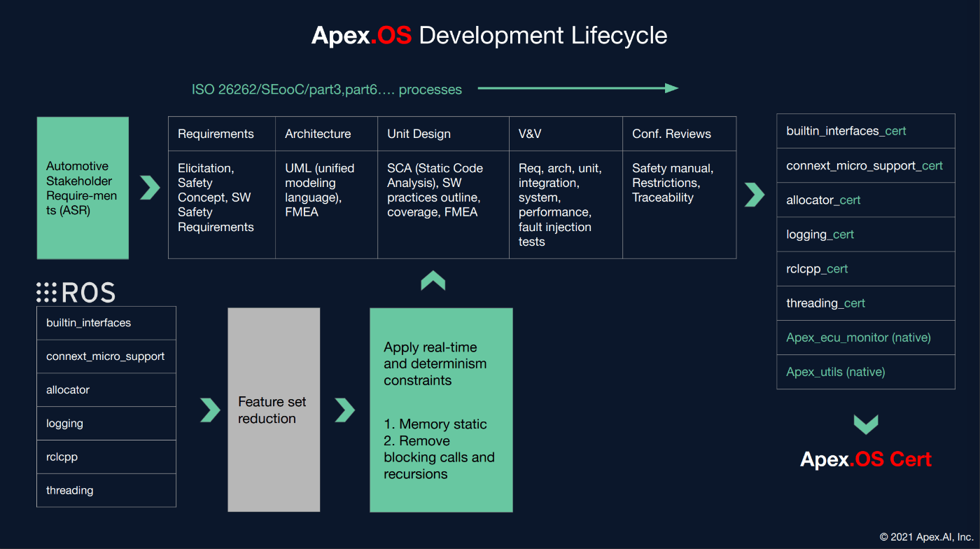This screenshot has width=980, height=549.
Task: Select the Automotive Stakeholder Requirements (ASR) box
Action: click(83, 188)
